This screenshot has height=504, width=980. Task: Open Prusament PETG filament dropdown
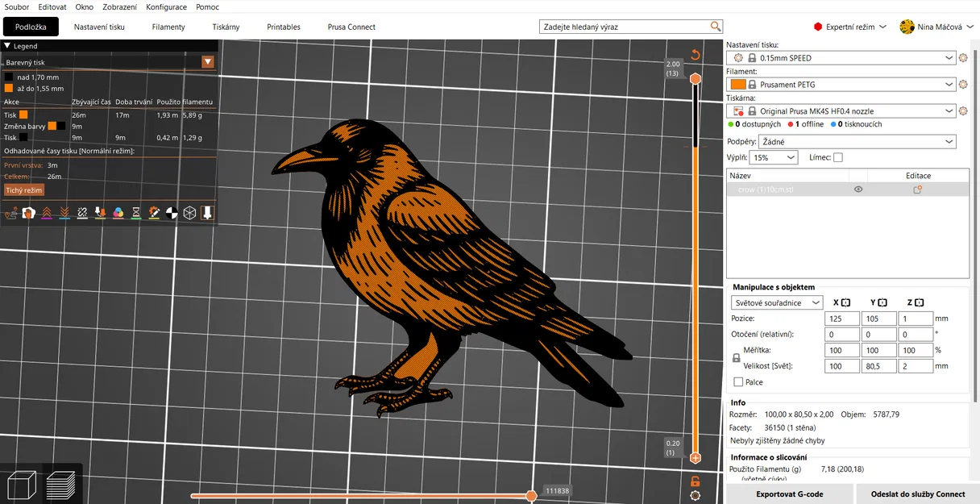tap(841, 85)
